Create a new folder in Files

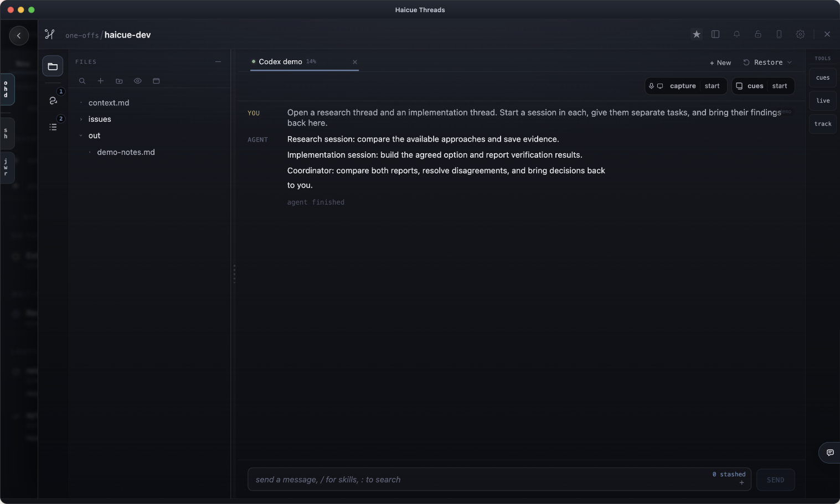point(119,81)
